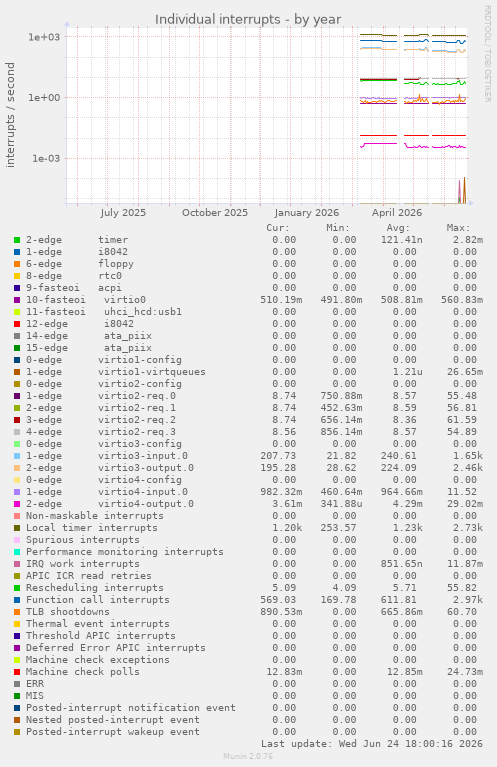Screen dimensions: 497x767
Task: Click the Munin 2.0.76 footer text
Action: coord(248,756)
